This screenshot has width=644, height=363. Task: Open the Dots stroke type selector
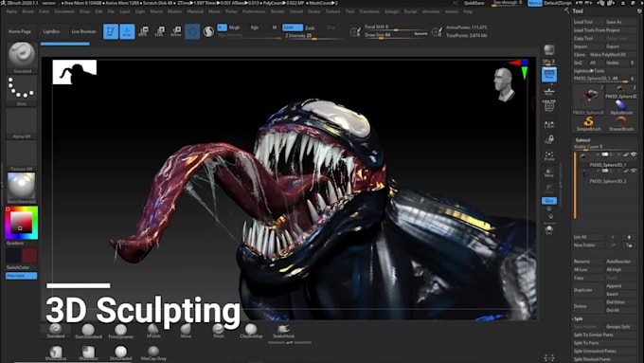[22, 90]
